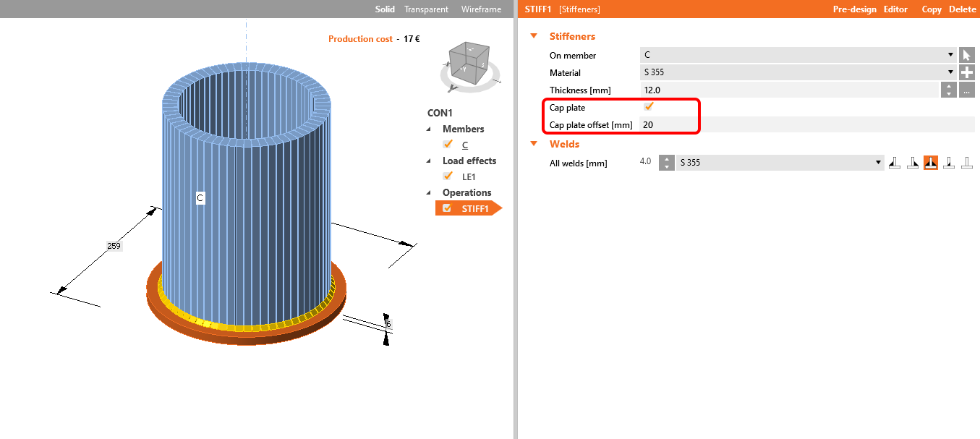Click the C member label on model
The image size is (980, 439).
coord(200,197)
